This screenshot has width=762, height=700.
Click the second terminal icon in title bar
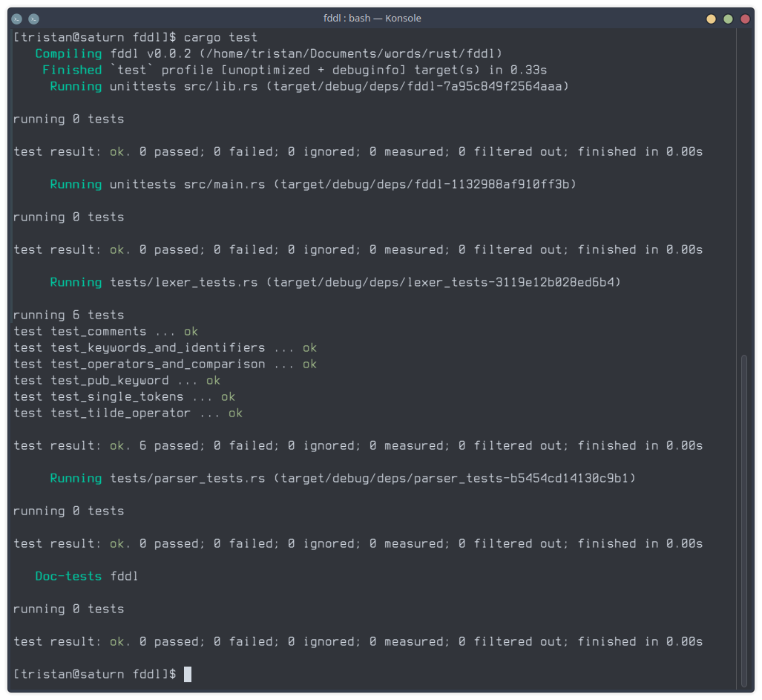pyautogui.click(x=33, y=19)
